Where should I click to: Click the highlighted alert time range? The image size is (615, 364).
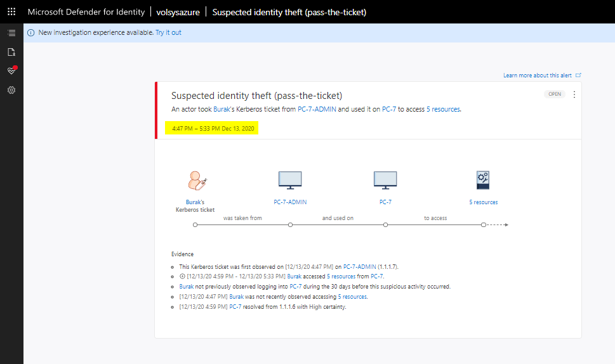point(212,128)
